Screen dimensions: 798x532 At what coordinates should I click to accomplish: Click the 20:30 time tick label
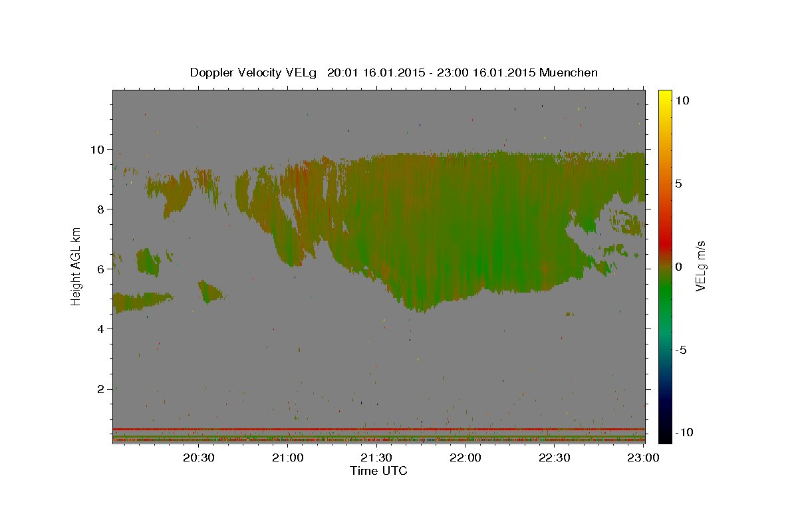pos(199,458)
